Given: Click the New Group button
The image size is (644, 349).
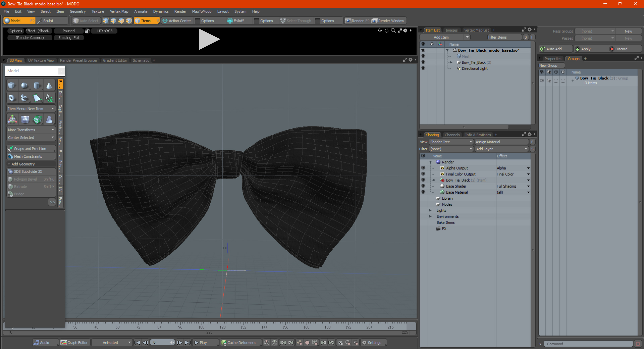Looking at the screenshot, I should [x=551, y=65].
